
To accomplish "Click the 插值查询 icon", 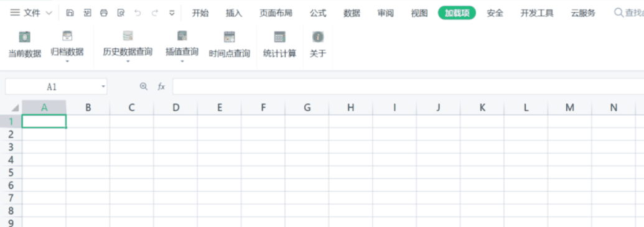I will click(182, 36).
